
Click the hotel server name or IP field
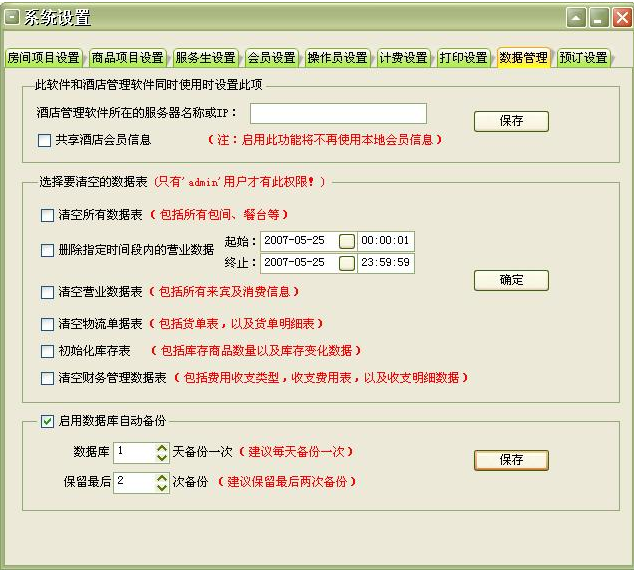click(338, 113)
